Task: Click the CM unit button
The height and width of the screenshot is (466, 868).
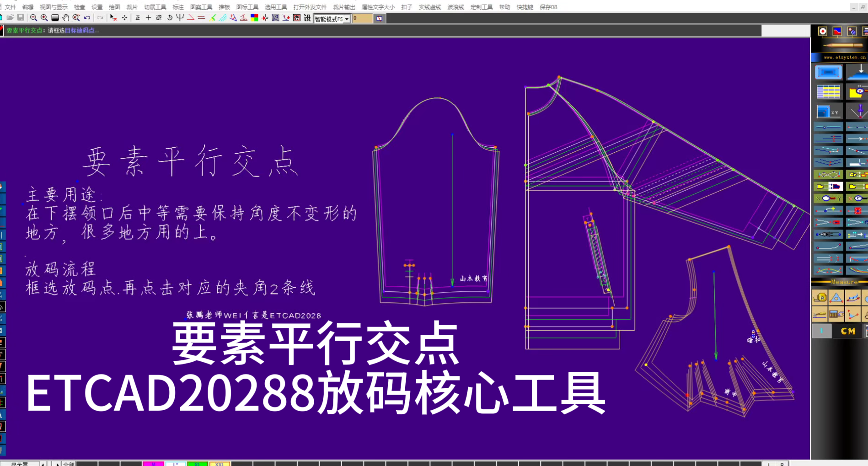Action: click(x=848, y=330)
